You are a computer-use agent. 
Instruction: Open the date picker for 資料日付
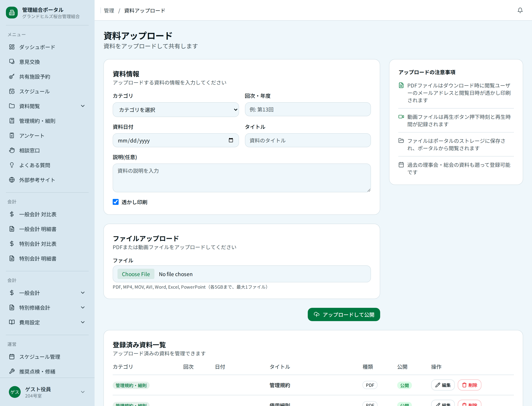231,140
